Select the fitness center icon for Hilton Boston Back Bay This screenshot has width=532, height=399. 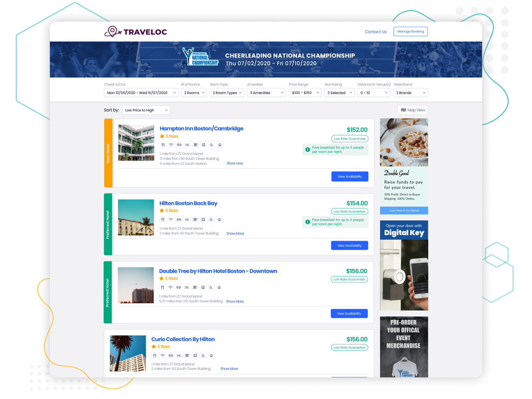coord(179,219)
